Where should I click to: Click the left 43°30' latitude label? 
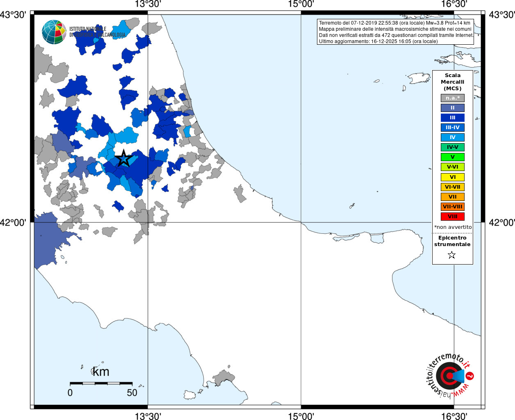coord(13,15)
